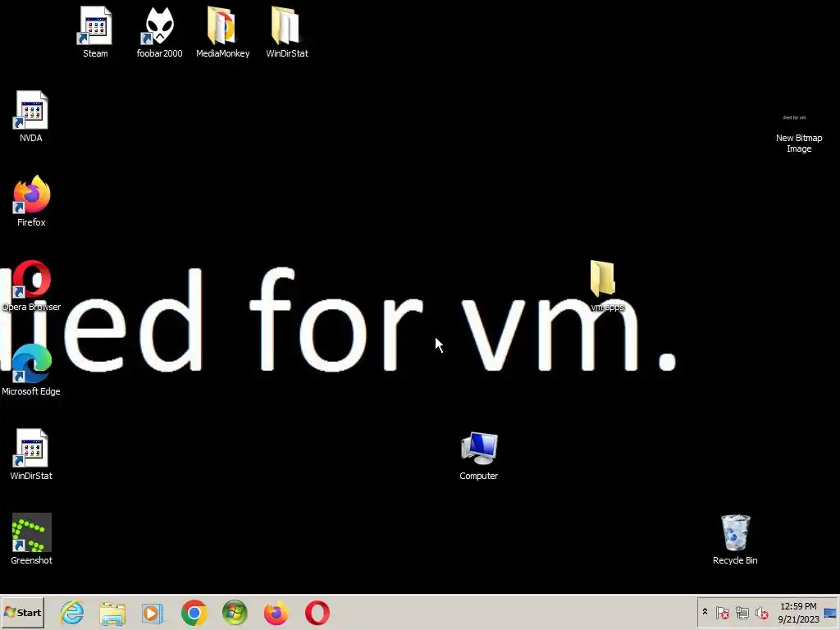
Task: Open the network status tray icon
Action: 742,612
